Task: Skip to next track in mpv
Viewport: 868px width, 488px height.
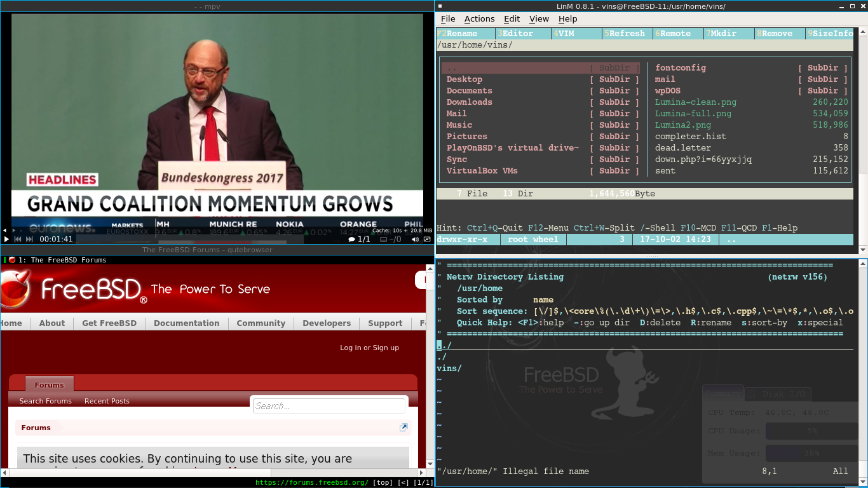Action: 29,239
